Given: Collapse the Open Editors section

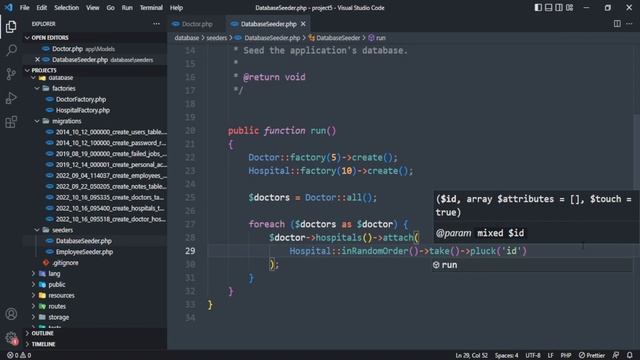Looking at the screenshot, I should [x=95, y=38].
